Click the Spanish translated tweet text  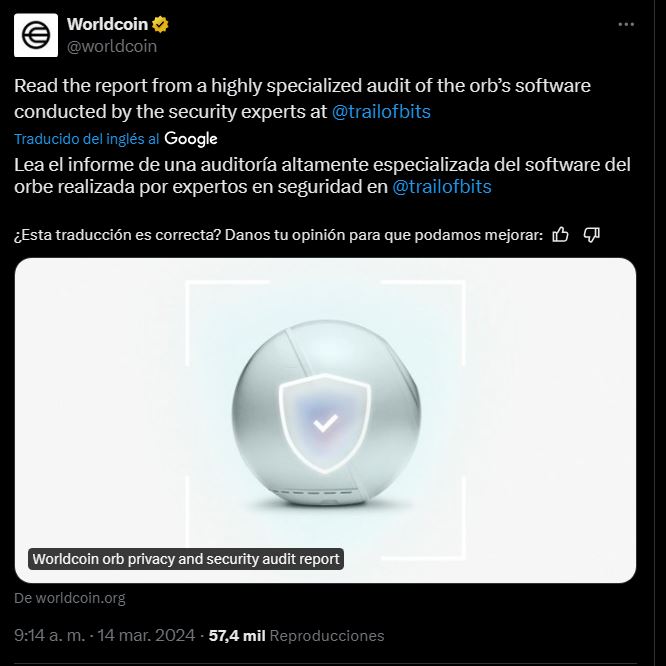(x=322, y=175)
